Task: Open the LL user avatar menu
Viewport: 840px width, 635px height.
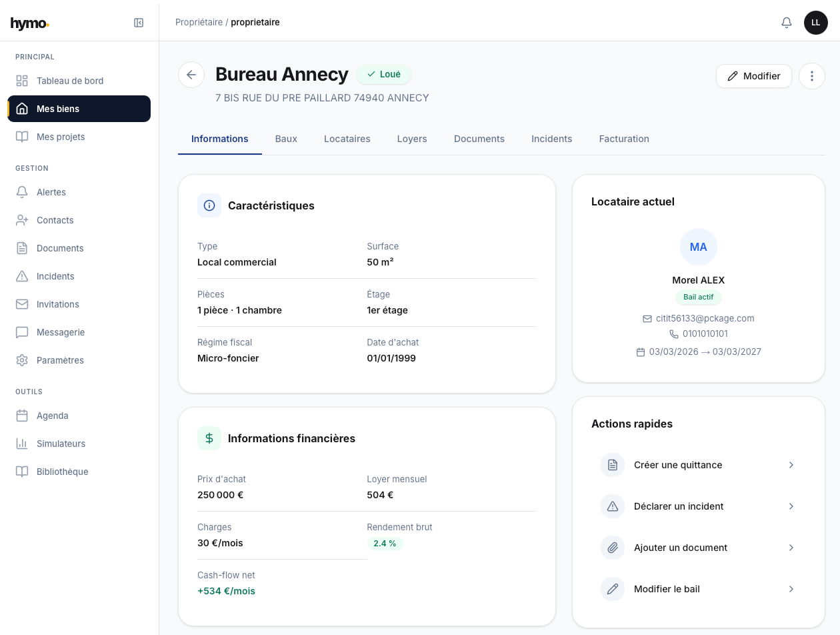Action: pos(815,23)
